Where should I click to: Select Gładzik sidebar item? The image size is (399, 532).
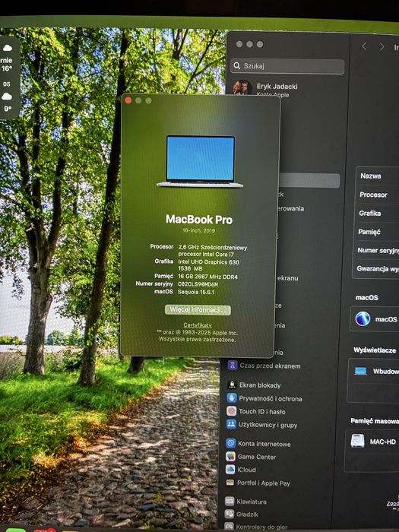tap(242, 515)
